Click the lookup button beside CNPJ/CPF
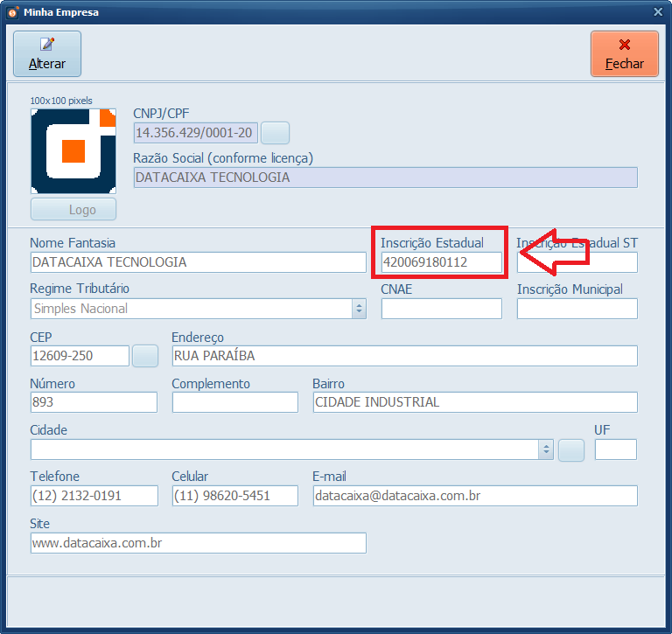The height and width of the screenshot is (634, 672). [275, 133]
